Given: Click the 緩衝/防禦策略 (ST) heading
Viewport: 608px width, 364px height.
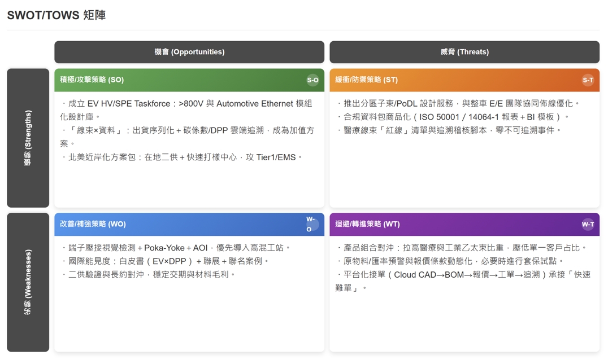Looking at the screenshot, I should click(367, 80).
